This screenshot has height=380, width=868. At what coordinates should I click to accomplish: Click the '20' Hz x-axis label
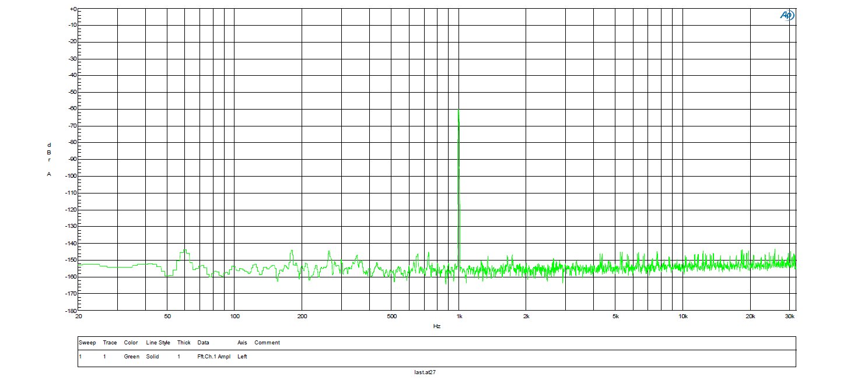(x=79, y=316)
